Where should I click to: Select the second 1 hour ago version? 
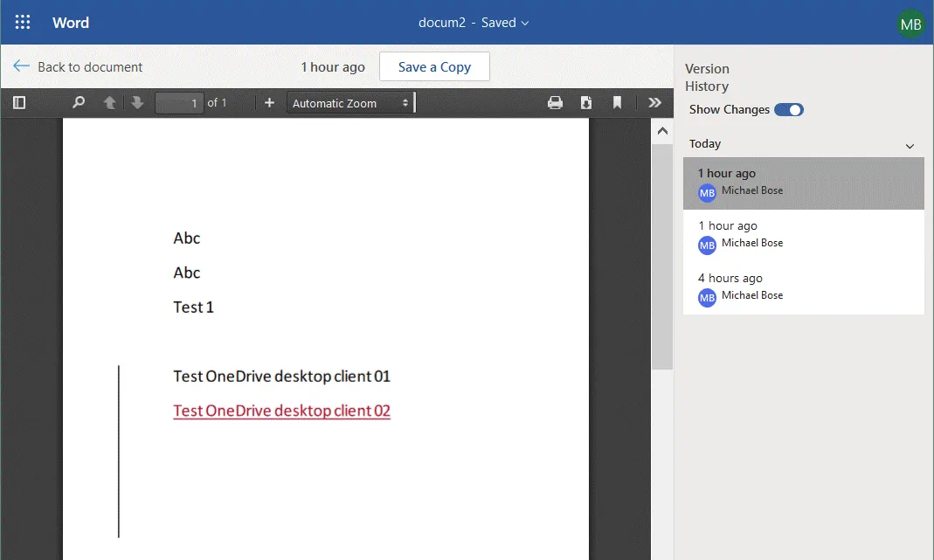tap(803, 236)
